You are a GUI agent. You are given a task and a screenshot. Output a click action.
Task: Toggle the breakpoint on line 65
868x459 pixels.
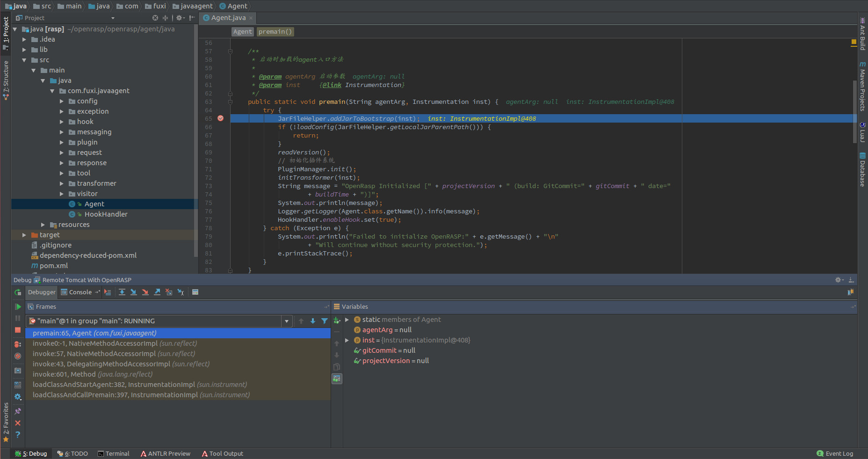[x=220, y=119]
